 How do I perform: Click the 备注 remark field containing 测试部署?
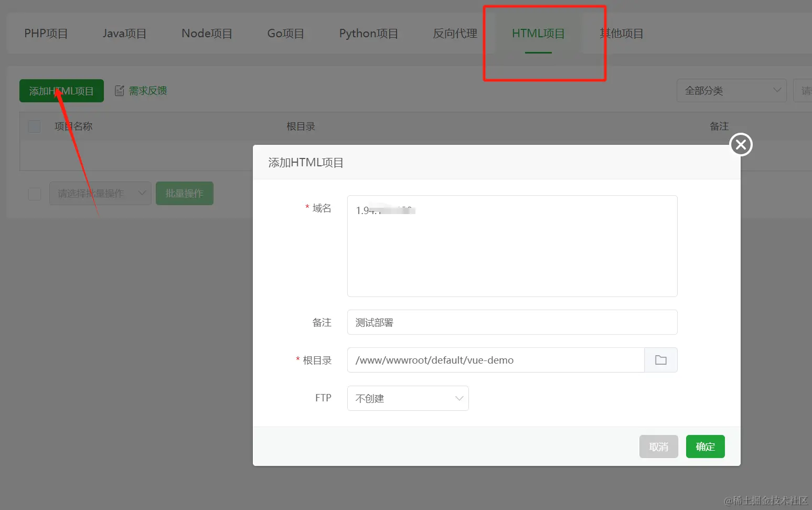[x=512, y=322]
